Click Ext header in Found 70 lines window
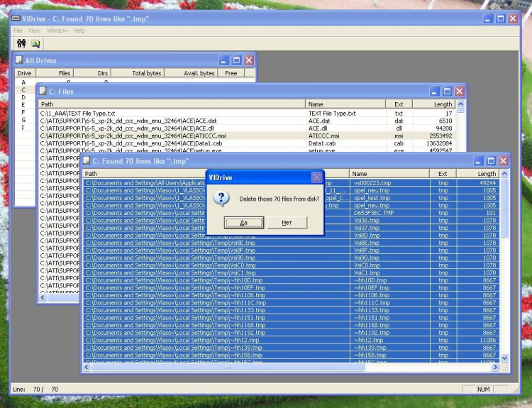Viewport: 532px width, 408px height. pyautogui.click(x=443, y=173)
